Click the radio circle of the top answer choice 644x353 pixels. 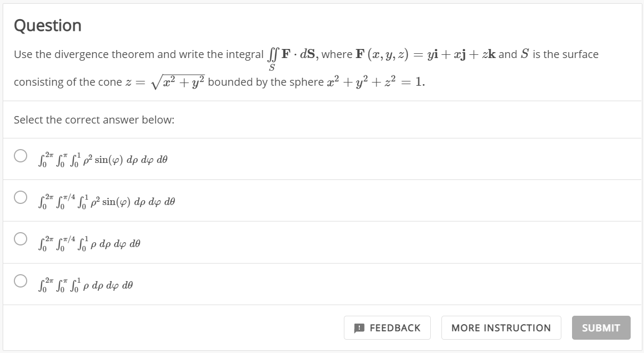pyautogui.click(x=20, y=155)
